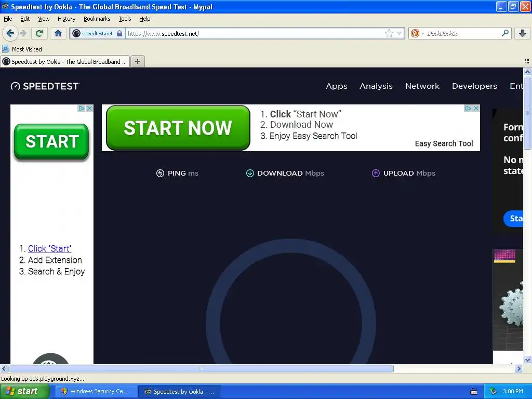Click the PING ms icon
This screenshot has height=399, width=532.
click(x=160, y=173)
